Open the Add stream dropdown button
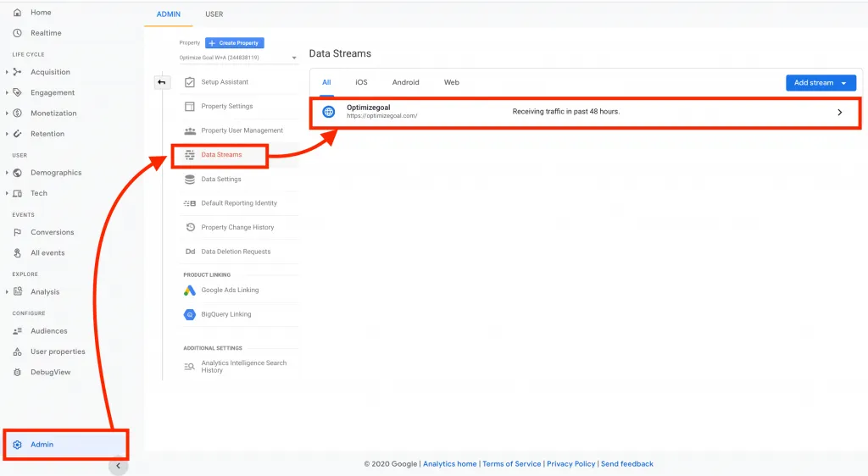This screenshot has width=868, height=476. (821, 83)
